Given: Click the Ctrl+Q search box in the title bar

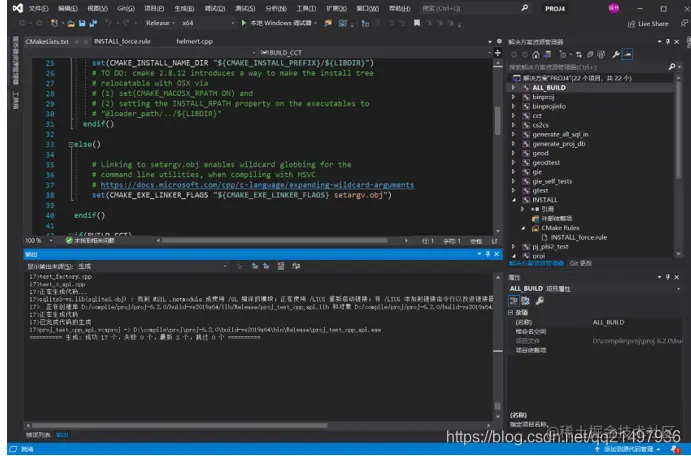Looking at the screenshot, I should pos(474,8).
